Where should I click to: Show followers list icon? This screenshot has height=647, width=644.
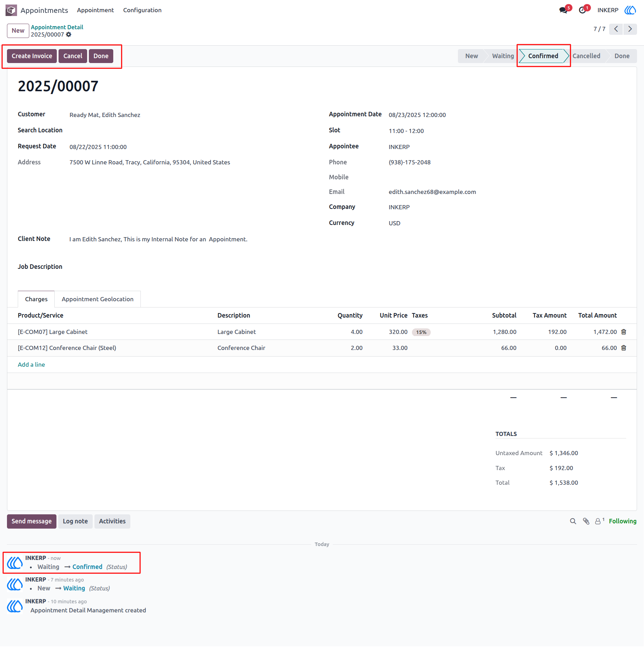pos(599,521)
